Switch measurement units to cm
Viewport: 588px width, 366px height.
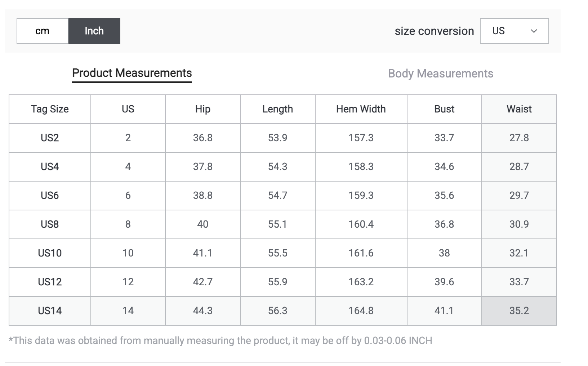pos(42,31)
